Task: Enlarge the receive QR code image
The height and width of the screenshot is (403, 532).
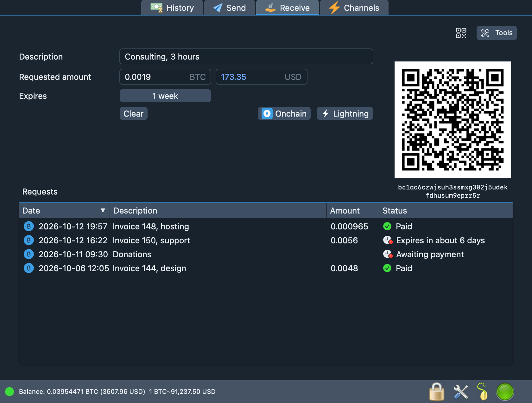Action: (453, 120)
